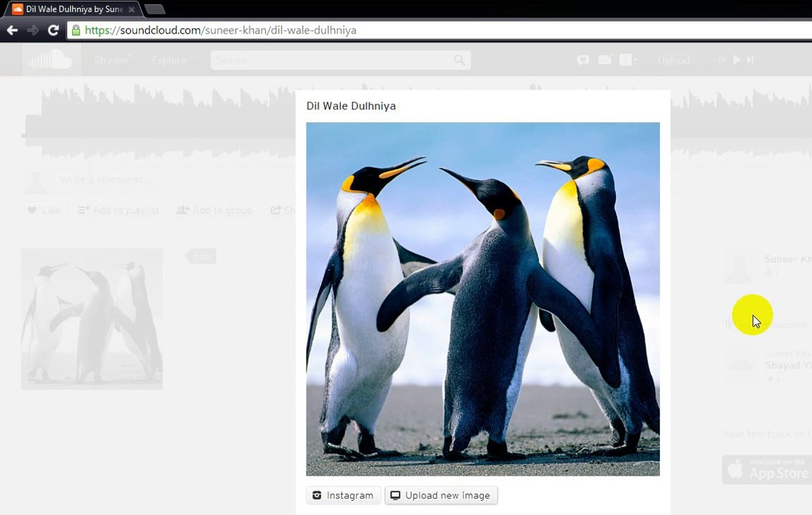Click the App Store download badge
Image resolution: width=812 pixels, height=515 pixels.
pos(766,470)
